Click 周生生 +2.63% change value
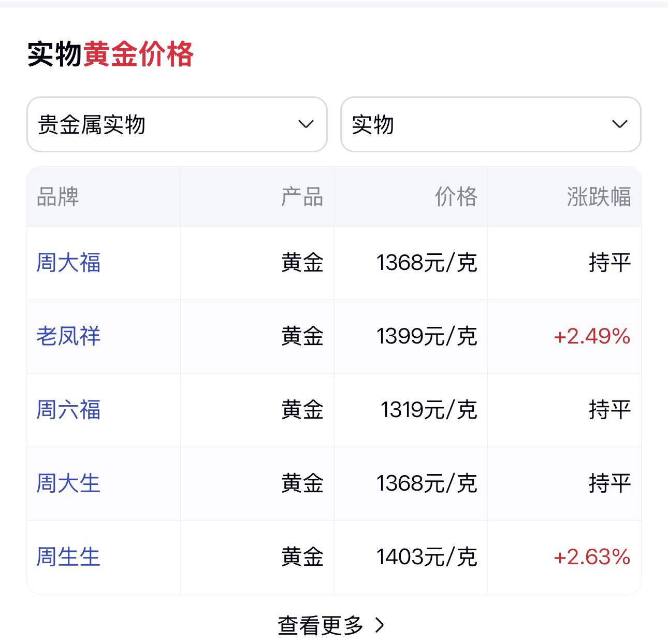Screen dimensions: 668x644 (592, 557)
